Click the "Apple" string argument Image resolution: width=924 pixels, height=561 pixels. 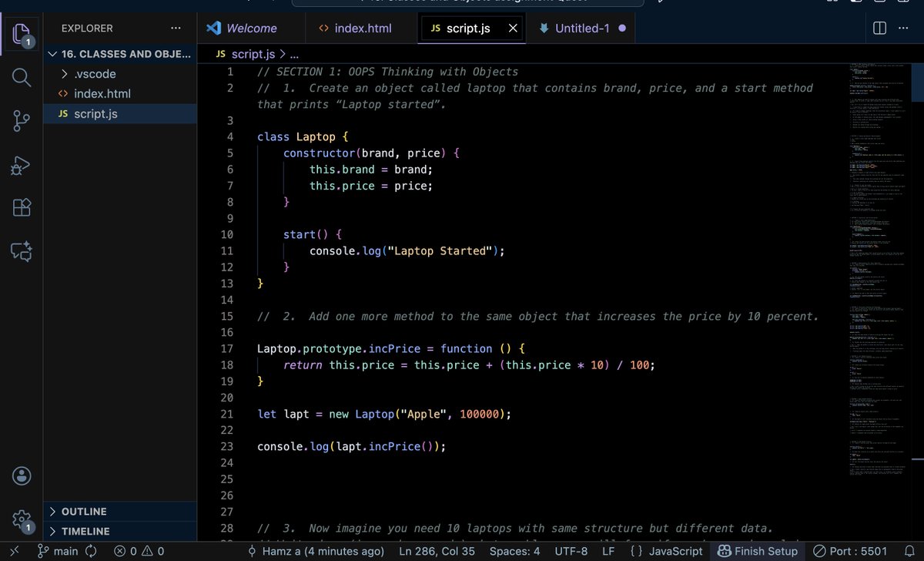[424, 414]
